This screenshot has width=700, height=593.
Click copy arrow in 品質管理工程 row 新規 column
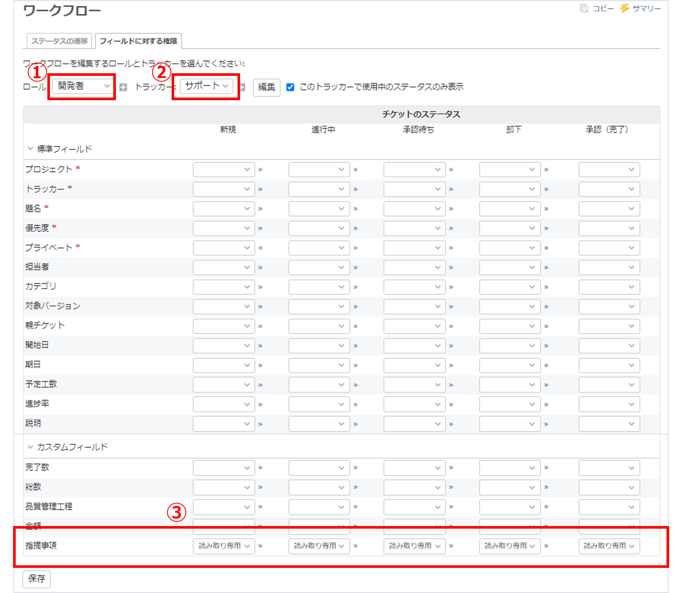coord(260,507)
